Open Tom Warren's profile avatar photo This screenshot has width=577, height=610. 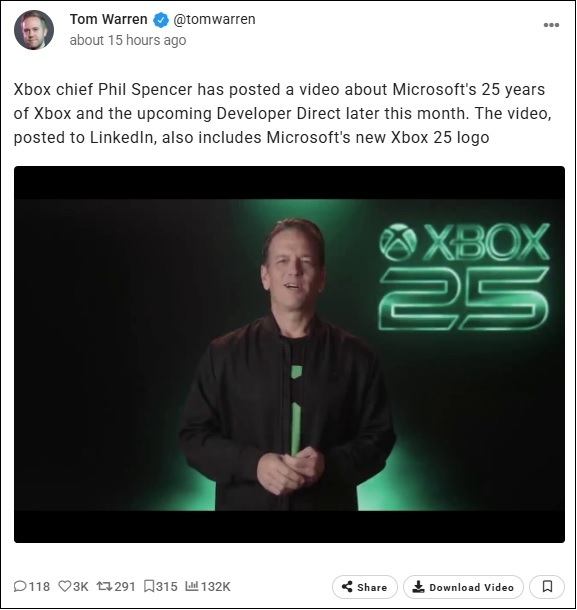click(34, 30)
